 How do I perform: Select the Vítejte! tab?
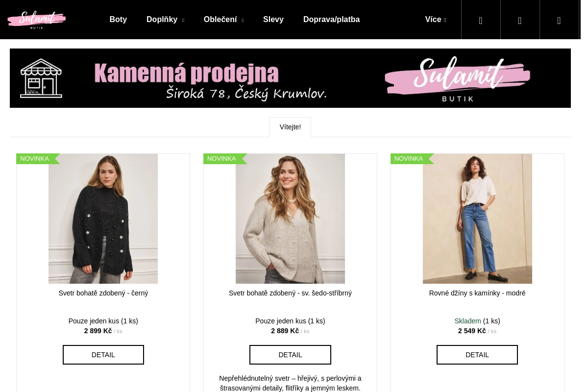pos(290,127)
